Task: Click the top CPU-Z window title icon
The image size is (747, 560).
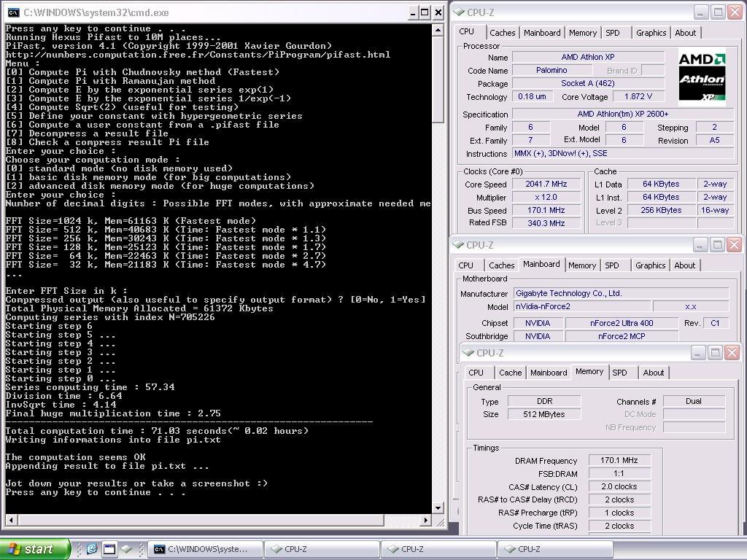Action: [x=458, y=12]
